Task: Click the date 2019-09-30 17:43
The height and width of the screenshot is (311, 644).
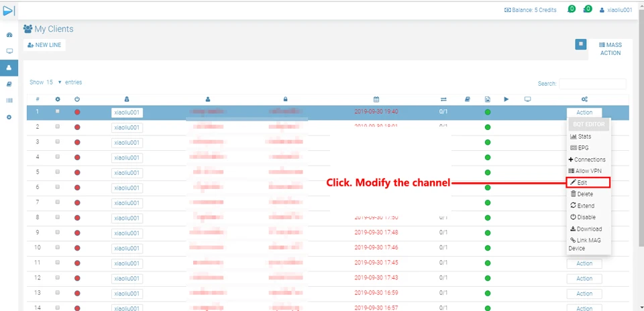Action: [x=376, y=277]
